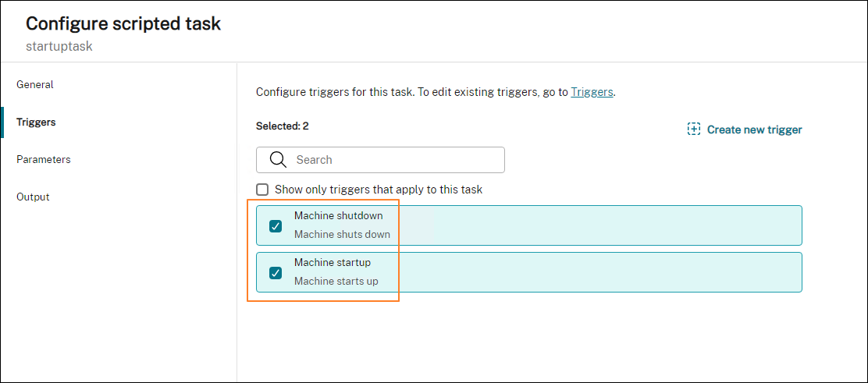The image size is (868, 383).
Task: Switch to the Parameters section
Action: point(44,159)
